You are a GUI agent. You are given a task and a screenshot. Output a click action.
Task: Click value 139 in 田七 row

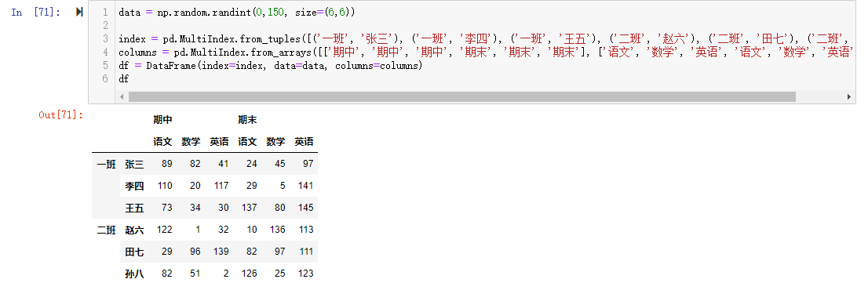click(x=221, y=252)
